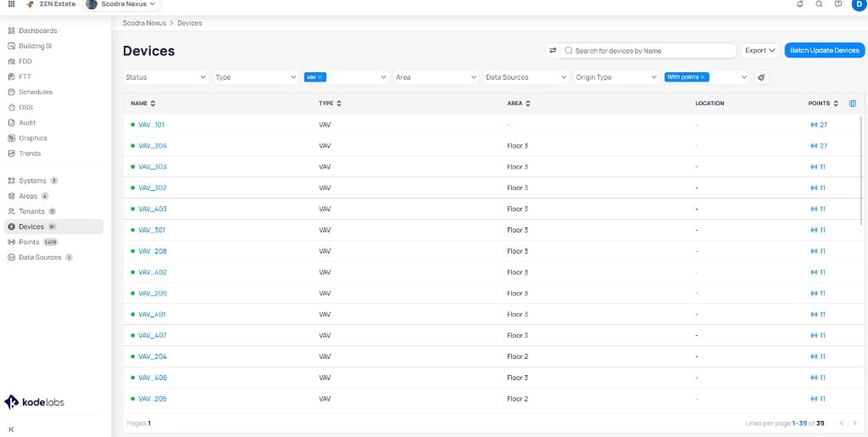Open the Export dropdown button

pyautogui.click(x=760, y=50)
